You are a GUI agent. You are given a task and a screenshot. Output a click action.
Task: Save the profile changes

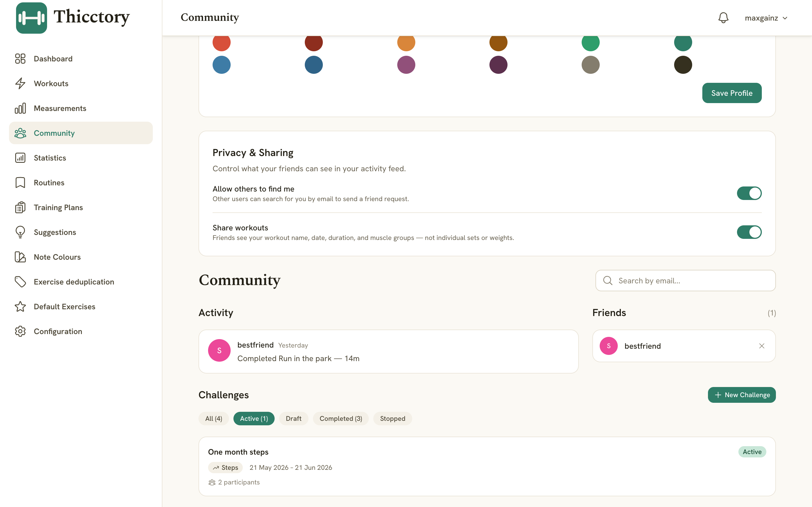pos(732,93)
